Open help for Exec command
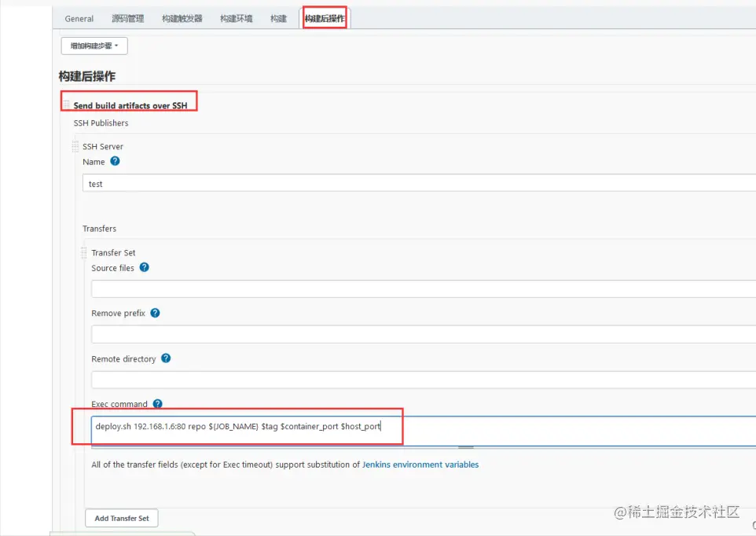 [x=158, y=403]
